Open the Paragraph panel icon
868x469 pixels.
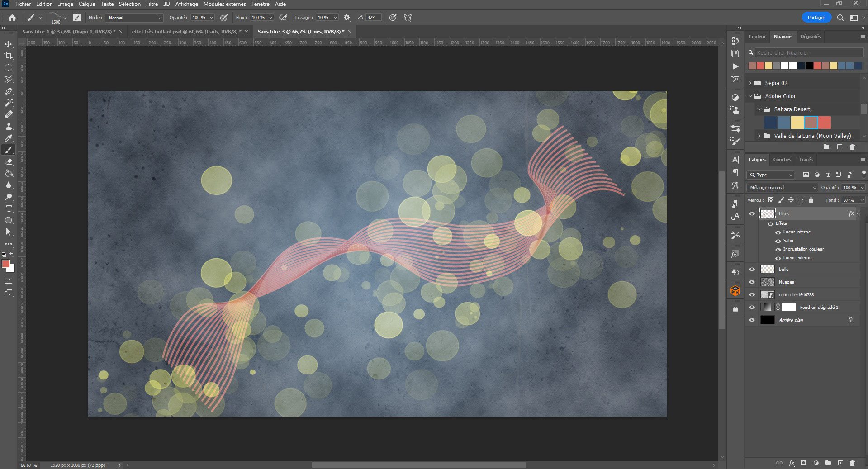tap(735, 172)
